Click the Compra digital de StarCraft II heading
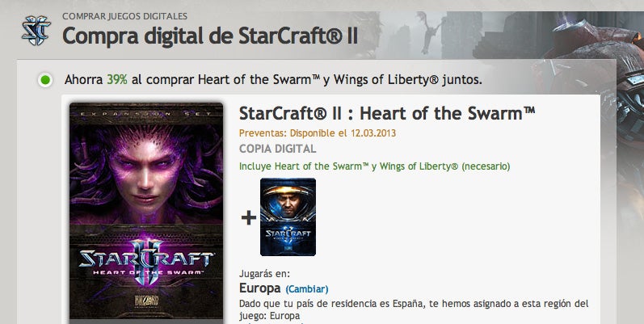Screen dimensions: 644x324 210,36
